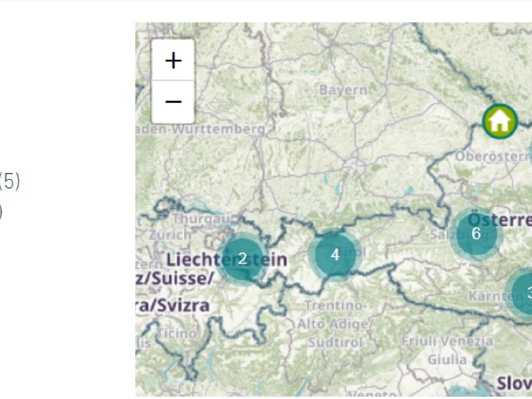Select the filter entry below the (5) count
This screenshot has width=532, height=399.
point(1,212)
